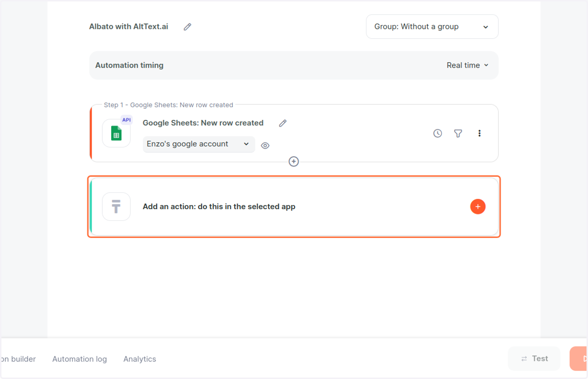The image size is (588, 379).
Task: Select the Add an action card text
Action: point(219,207)
